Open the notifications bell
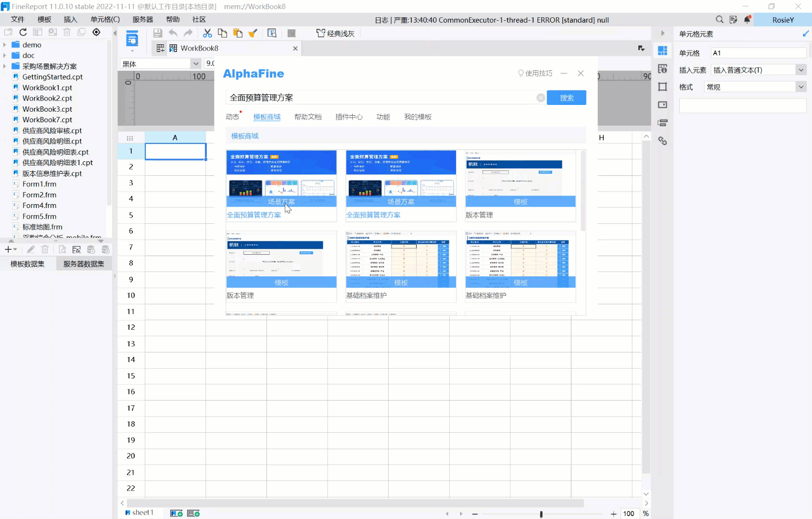812x519 pixels. (747, 20)
